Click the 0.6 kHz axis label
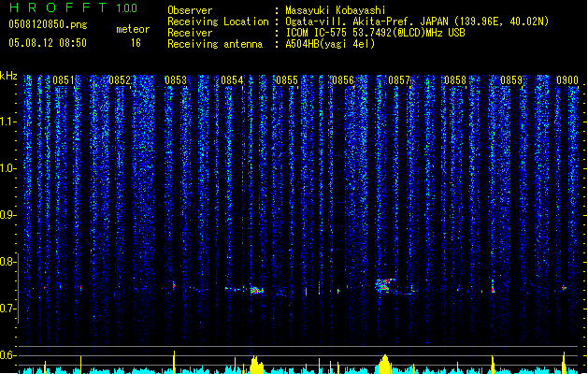The height and width of the screenshot is (374, 588). 8,355
